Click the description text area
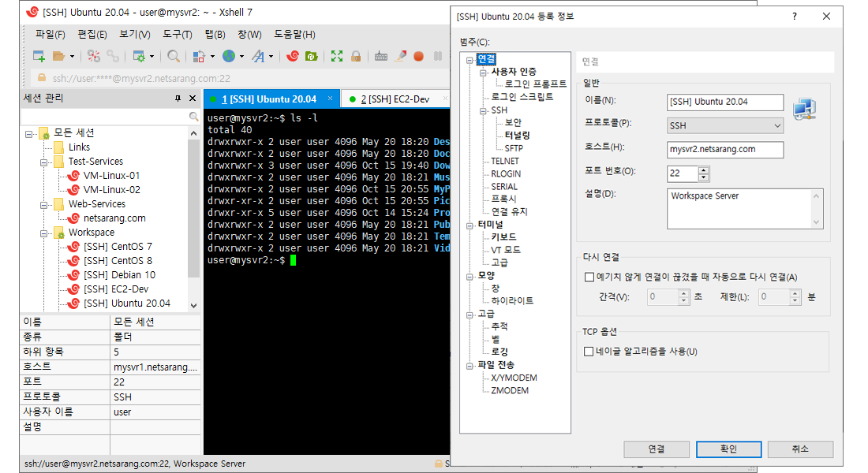868x473 pixels. coord(745,209)
